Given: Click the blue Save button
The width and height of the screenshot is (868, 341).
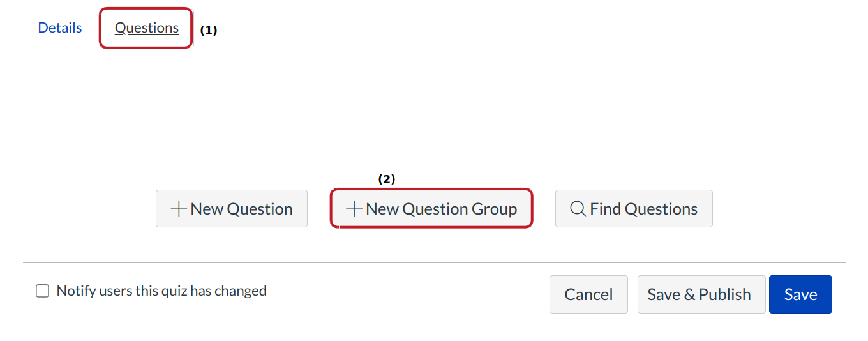Looking at the screenshot, I should [800, 294].
